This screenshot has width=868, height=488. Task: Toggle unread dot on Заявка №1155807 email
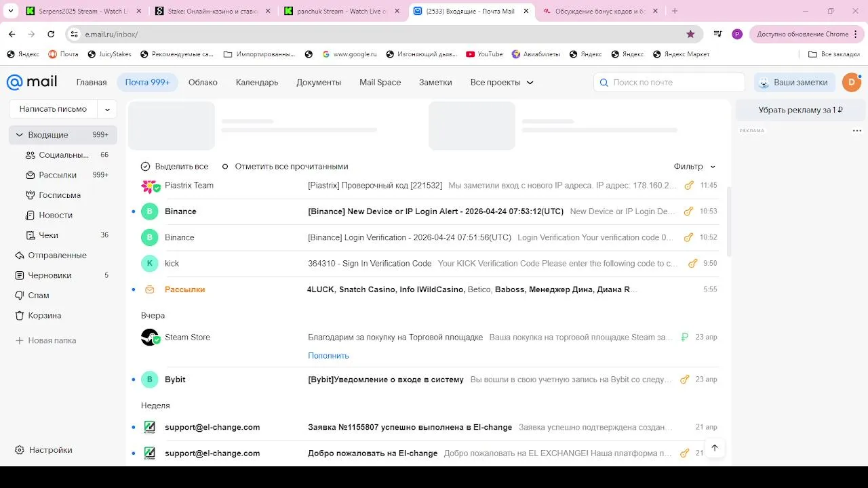point(134,427)
